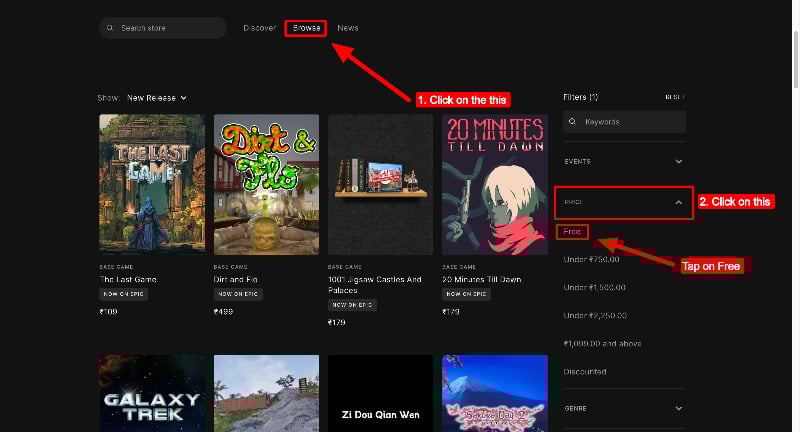Select the Discounted filter option
Viewport: 800px width, 432px height.
coord(585,372)
